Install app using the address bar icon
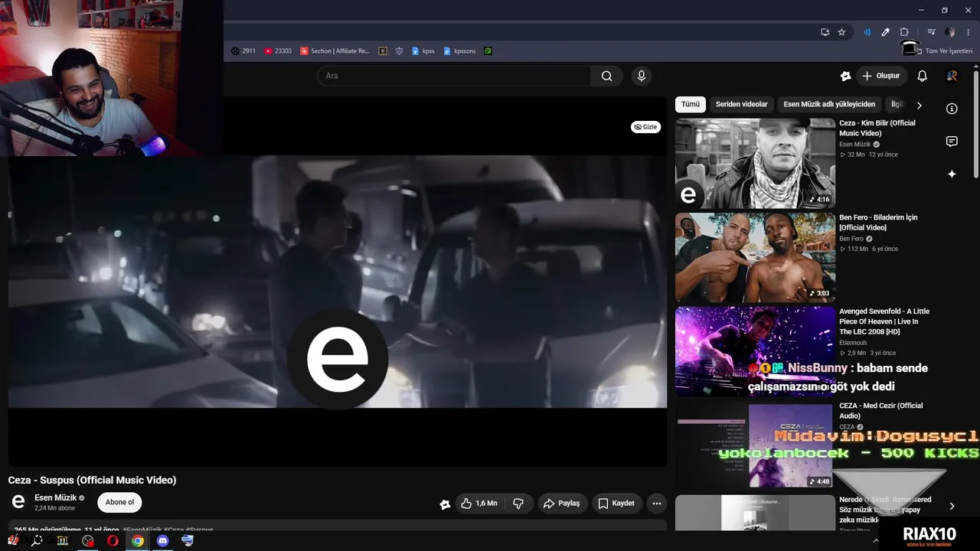The width and height of the screenshot is (980, 551). pos(825,32)
